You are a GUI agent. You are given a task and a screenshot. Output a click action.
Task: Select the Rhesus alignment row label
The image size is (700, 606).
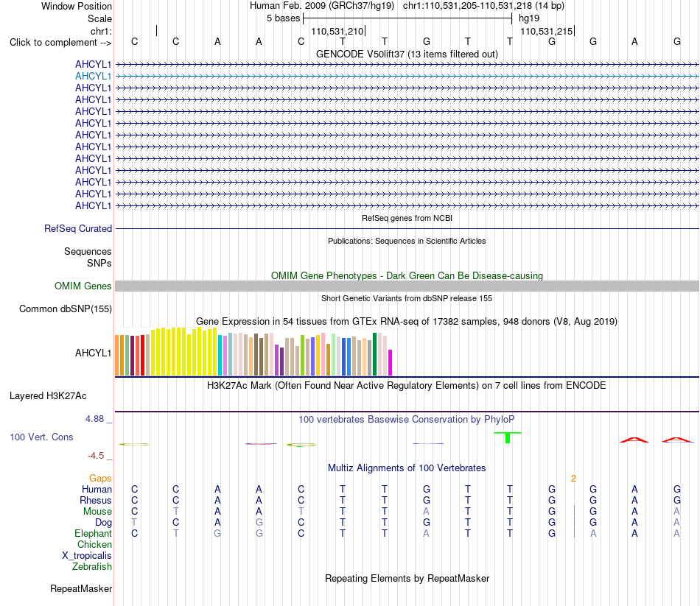pos(96,501)
